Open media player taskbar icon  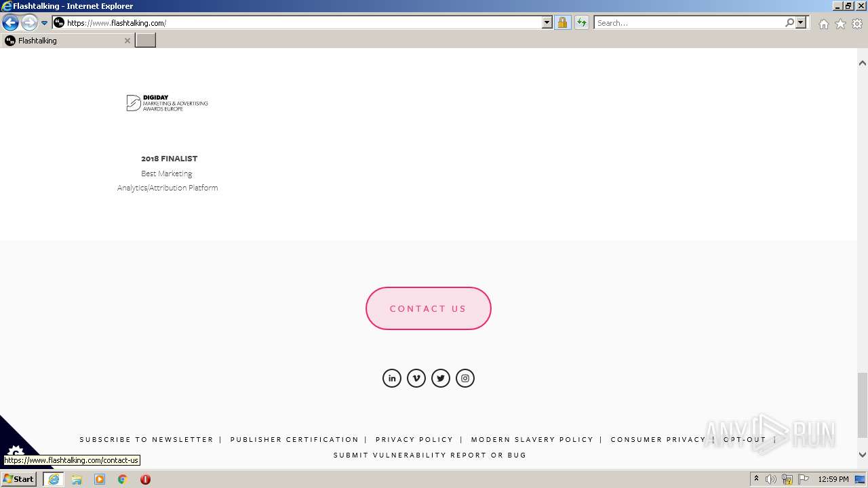(x=100, y=479)
